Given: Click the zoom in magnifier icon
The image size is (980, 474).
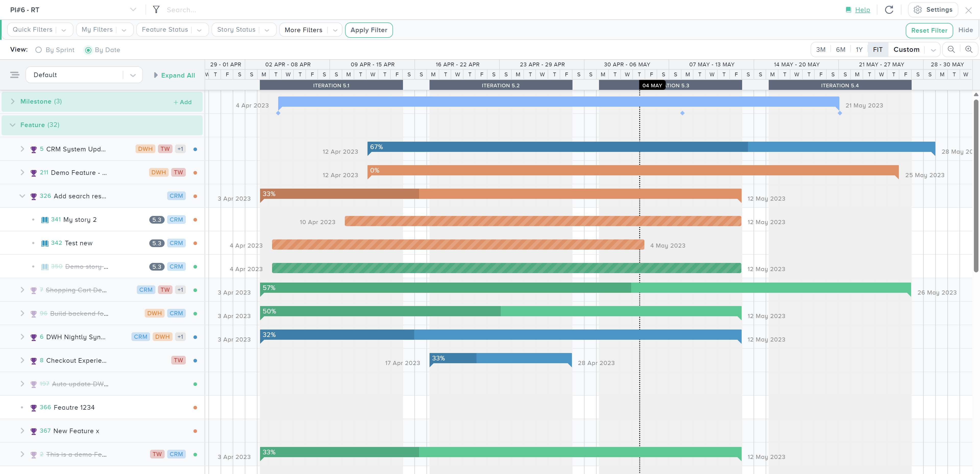Looking at the screenshot, I should pyautogui.click(x=969, y=50).
